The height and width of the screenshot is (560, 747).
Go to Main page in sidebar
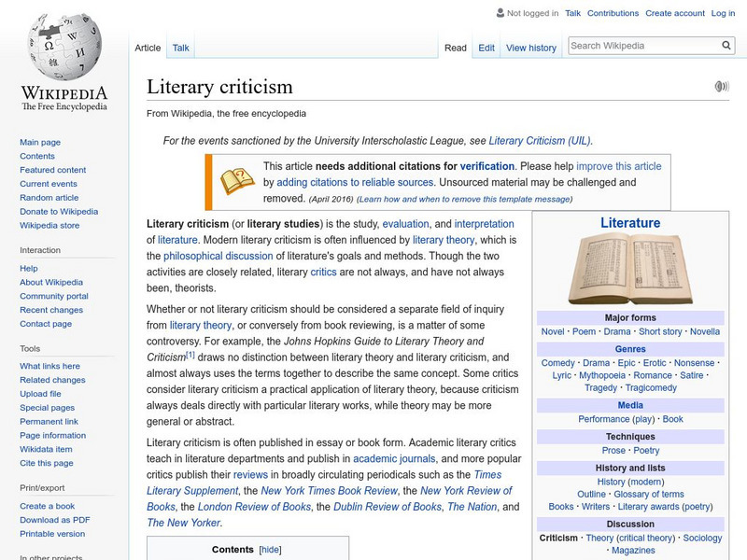[x=40, y=142]
